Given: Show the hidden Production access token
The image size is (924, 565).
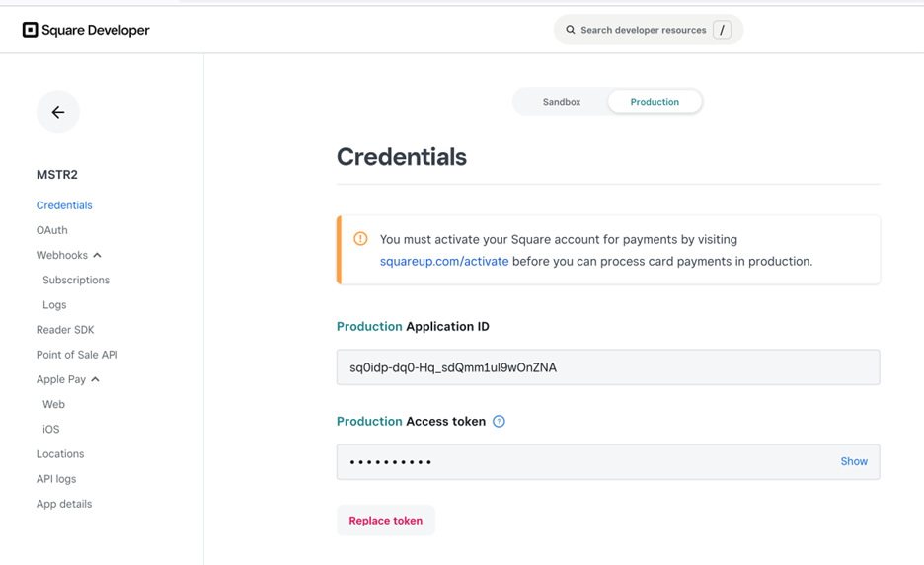Looking at the screenshot, I should [x=854, y=461].
